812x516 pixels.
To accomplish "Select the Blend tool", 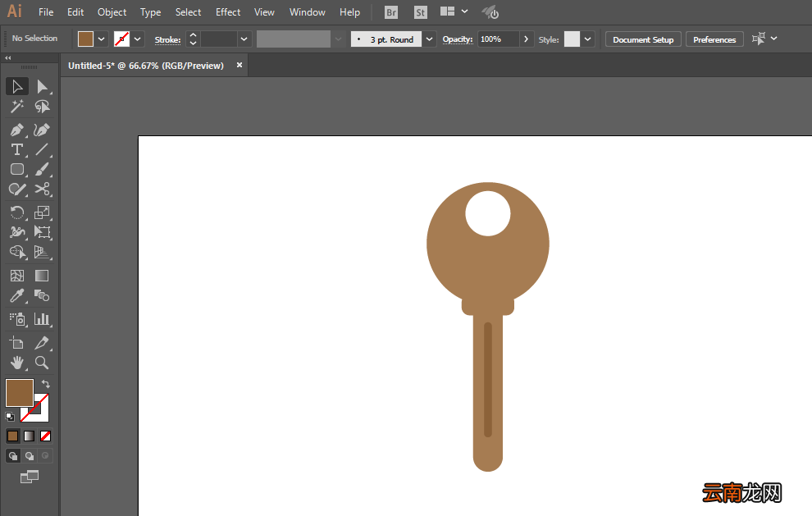I will click(x=42, y=296).
